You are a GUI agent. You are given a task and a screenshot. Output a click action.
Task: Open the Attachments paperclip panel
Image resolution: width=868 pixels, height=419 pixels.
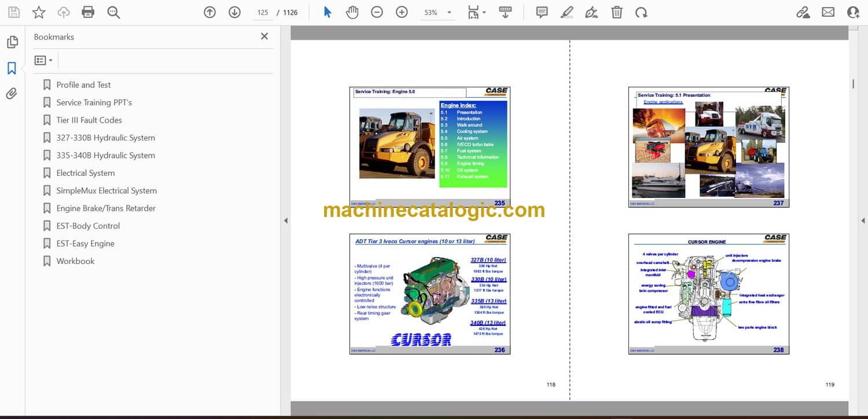click(12, 93)
